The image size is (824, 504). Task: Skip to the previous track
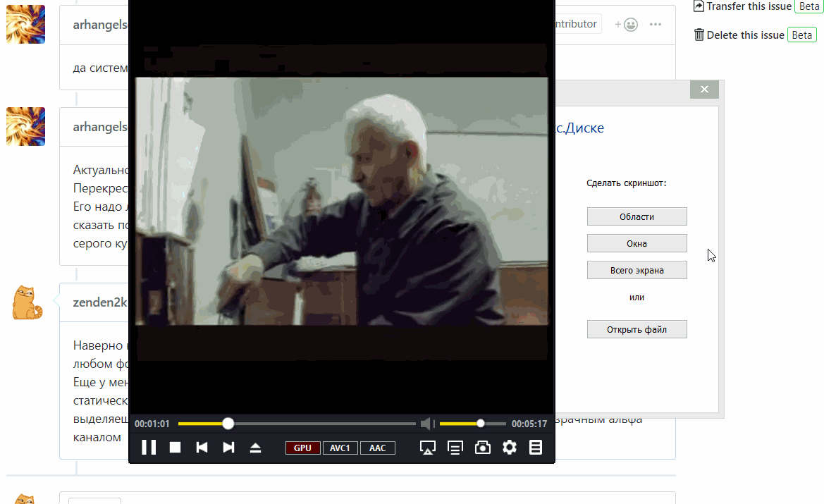(x=202, y=447)
